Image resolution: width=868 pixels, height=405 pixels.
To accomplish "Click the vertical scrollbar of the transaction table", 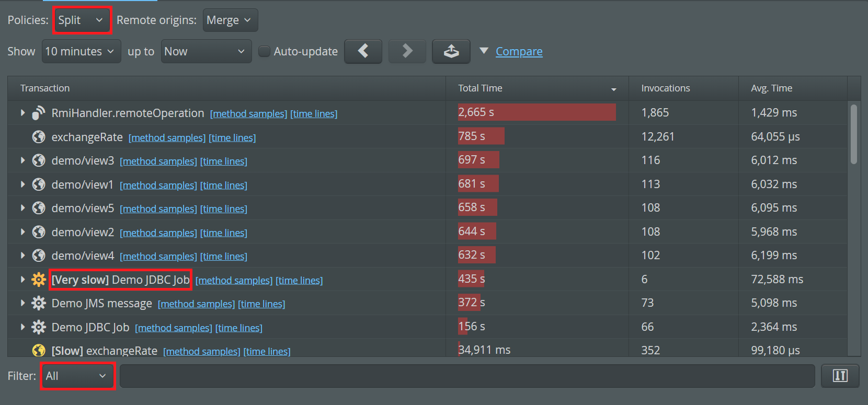I will point(854,134).
